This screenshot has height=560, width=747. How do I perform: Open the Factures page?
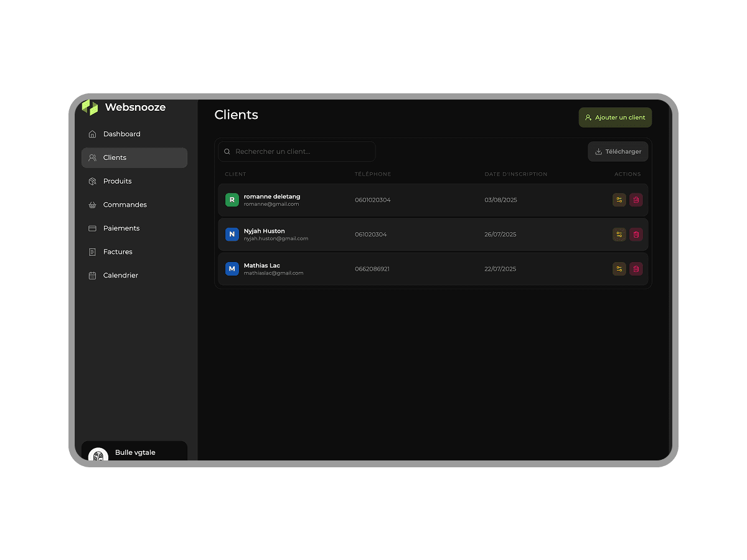[x=118, y=252]
